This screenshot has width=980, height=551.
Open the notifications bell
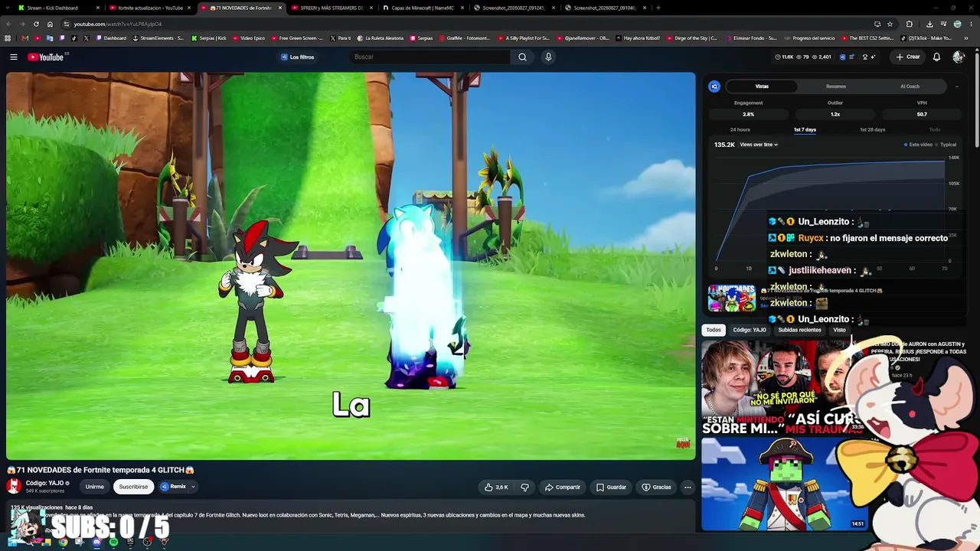[936, 57]
